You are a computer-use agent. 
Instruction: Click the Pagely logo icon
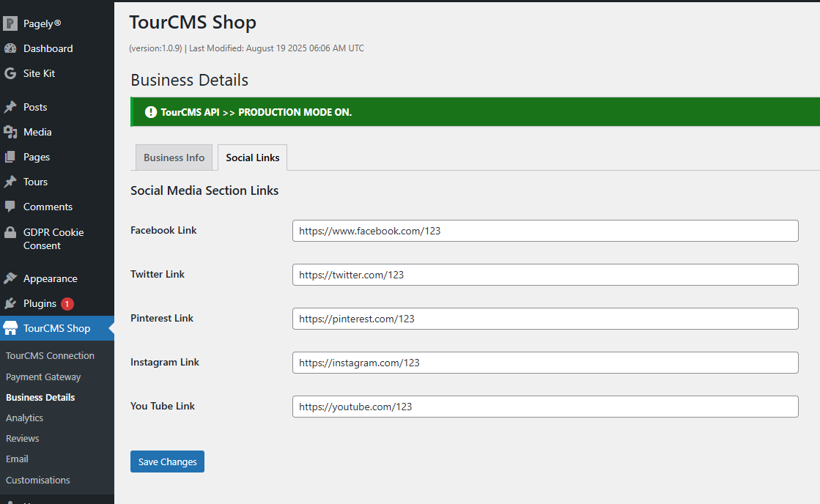coord(10,23)
